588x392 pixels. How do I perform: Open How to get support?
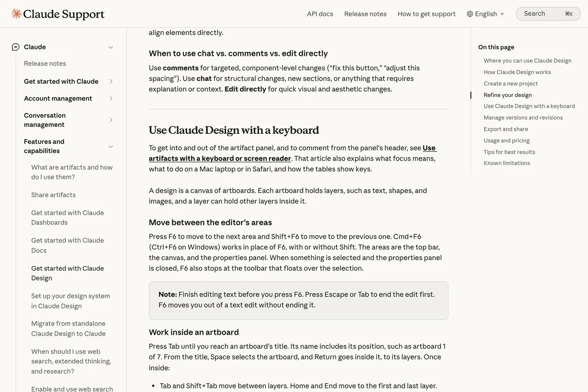pos(426,14)
